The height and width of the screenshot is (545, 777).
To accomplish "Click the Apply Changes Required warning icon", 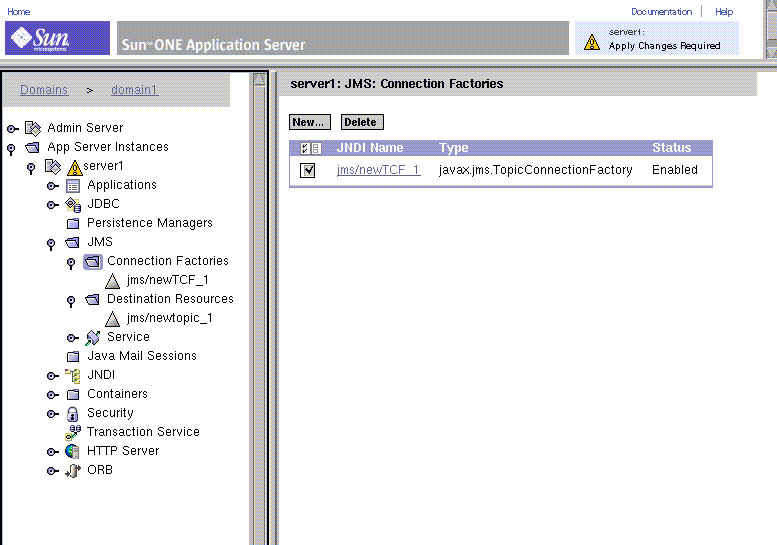I will pos(592,42).
